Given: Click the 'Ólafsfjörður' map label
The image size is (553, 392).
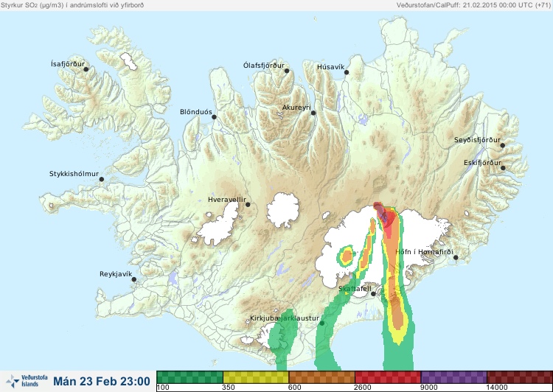Looking at the screenshot, I should [264, 66].
